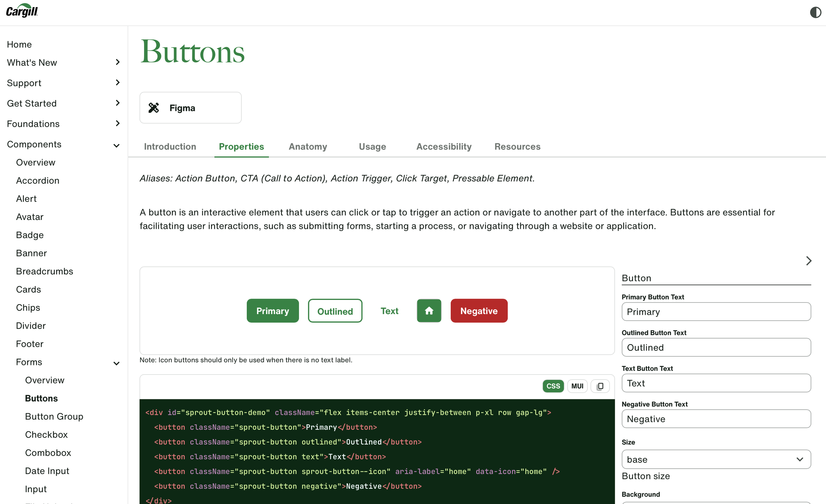The width and height of the screenshot is (826, 504).
Task: Expand Foundations navigation section
Action: (117, 124)
